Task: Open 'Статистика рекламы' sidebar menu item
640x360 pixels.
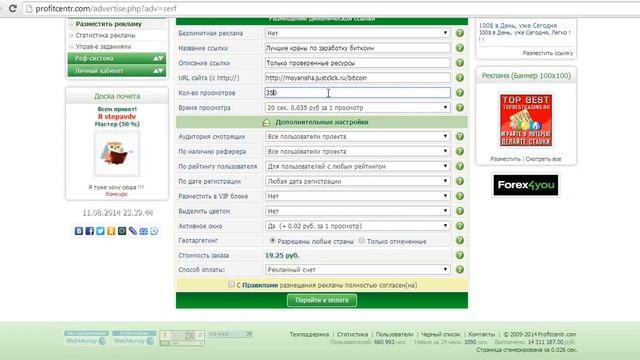Action: (105, 36)
